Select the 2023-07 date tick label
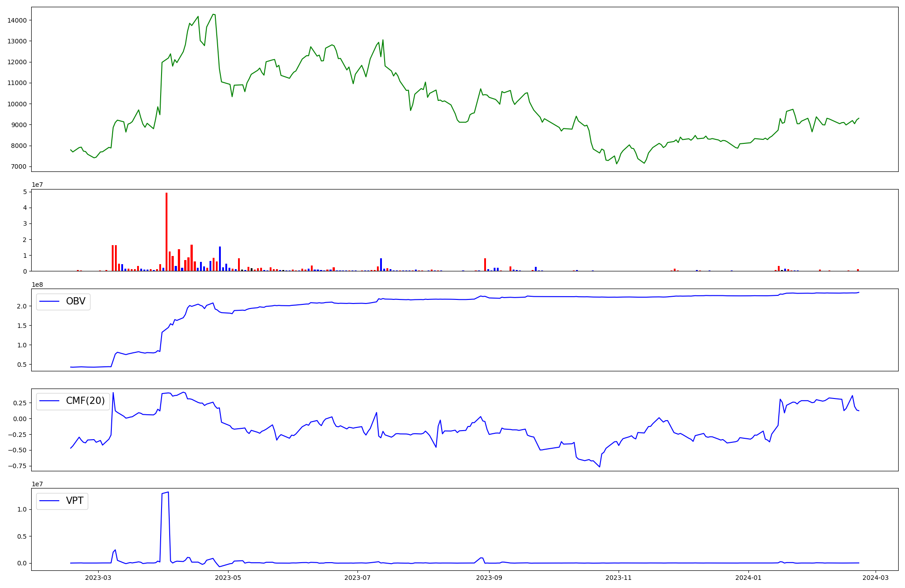905x588 pixels. [x=358, y=578]
